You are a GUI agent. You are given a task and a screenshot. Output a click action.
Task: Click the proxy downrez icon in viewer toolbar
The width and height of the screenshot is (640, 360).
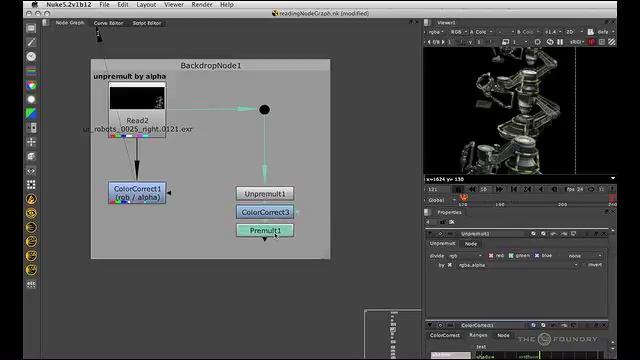click(x=505, y=42)
